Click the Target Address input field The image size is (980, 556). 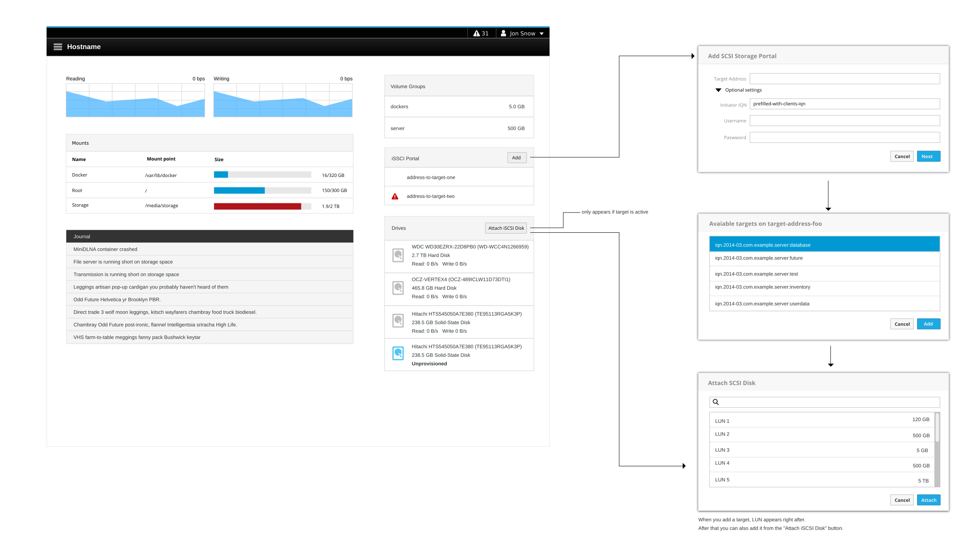click(844, 79)
